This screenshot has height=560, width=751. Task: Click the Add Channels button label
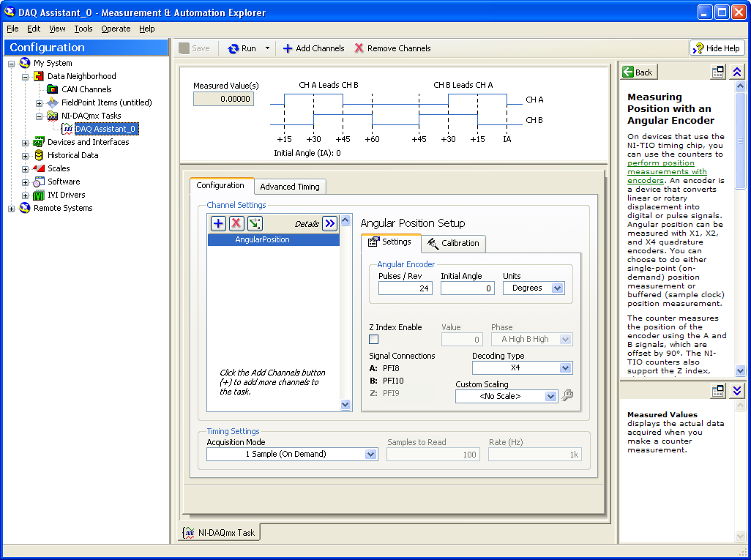320,48
